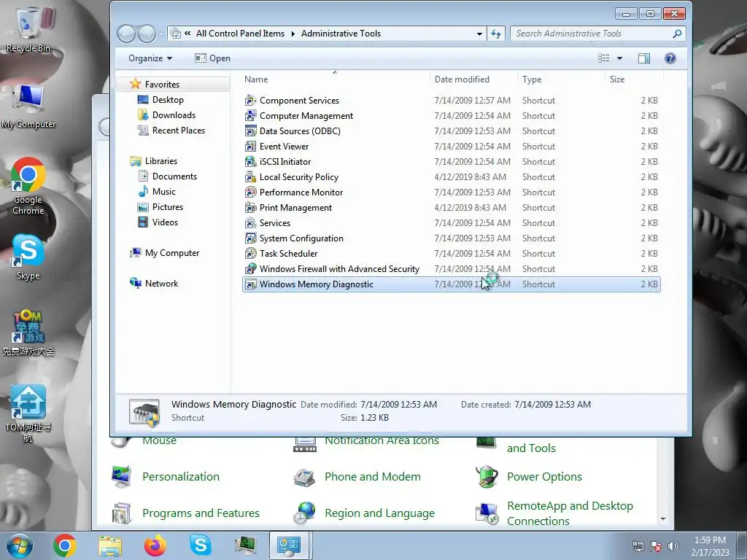
Task: Open the Component Services shortcut icon
Action: tap(251, 101)
